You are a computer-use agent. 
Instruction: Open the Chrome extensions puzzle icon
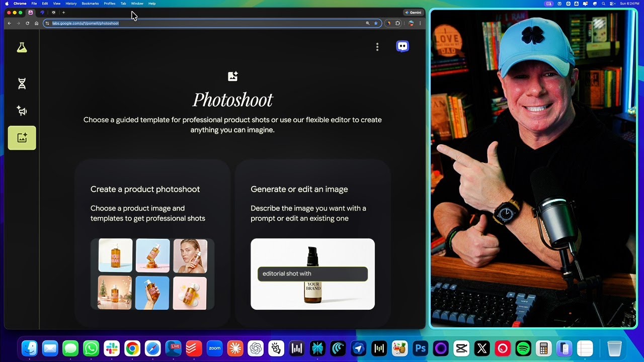tap(397, 23)
